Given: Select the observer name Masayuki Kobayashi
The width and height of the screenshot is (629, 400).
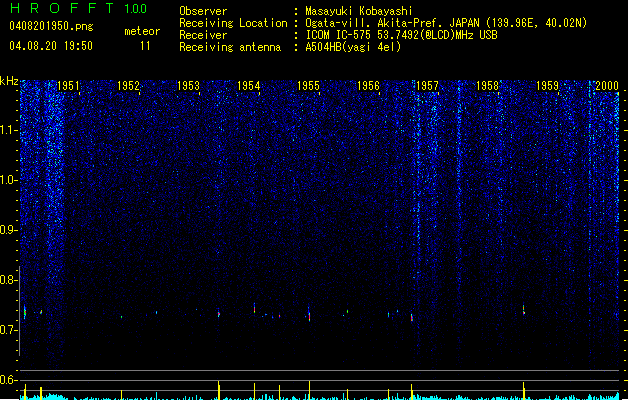Looking at the screenshot, I should coord(359,11).
